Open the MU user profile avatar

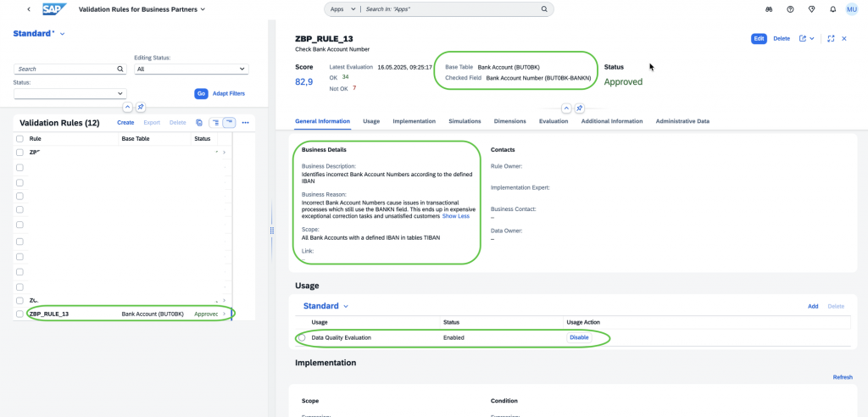pos(852,9)
